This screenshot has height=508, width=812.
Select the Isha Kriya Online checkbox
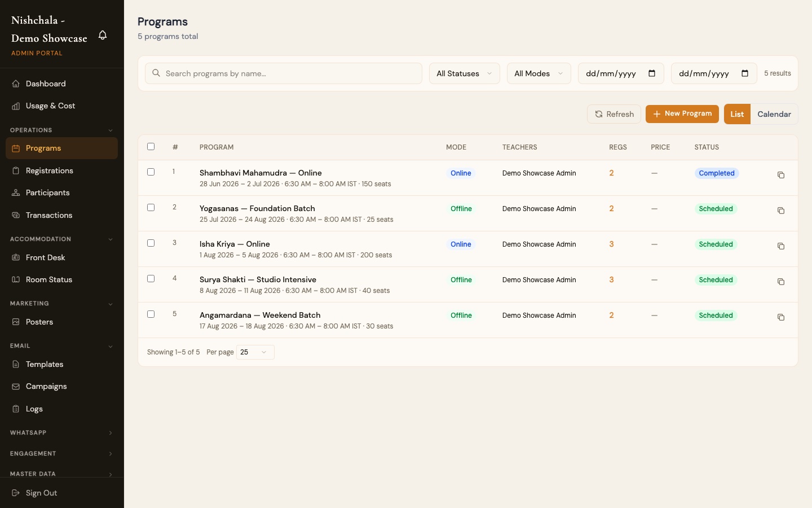[151, 243]
